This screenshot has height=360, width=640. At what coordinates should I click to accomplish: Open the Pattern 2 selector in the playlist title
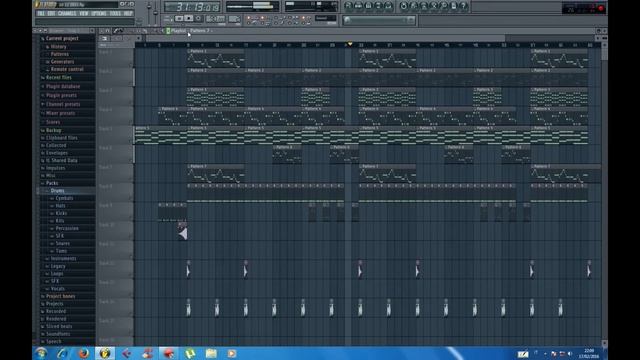pyautogui.click(x=200, y=31)
